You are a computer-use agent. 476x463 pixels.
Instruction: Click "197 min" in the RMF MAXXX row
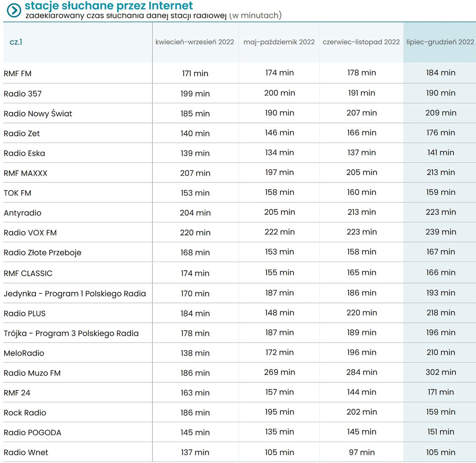[x=279, y=173]
